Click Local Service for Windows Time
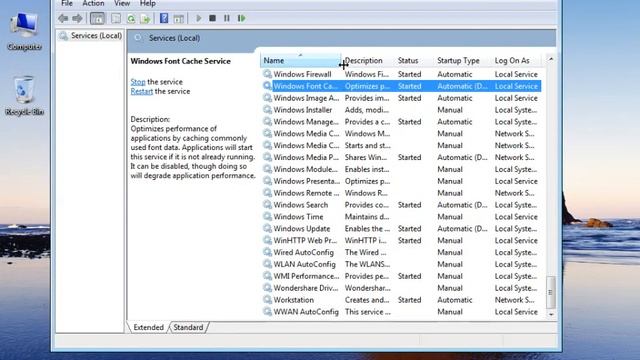Screen dimensions: 640x360 pyautogui.click(x=516, y=217)
